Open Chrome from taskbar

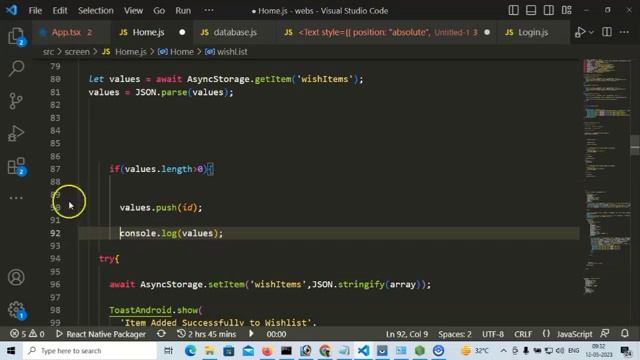pos(325,351)
